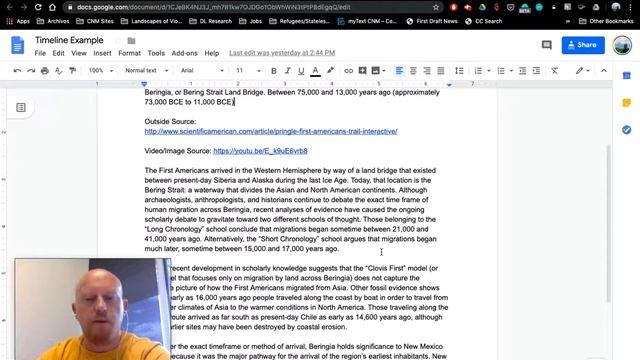Open the Tools menu

(156, 53)
